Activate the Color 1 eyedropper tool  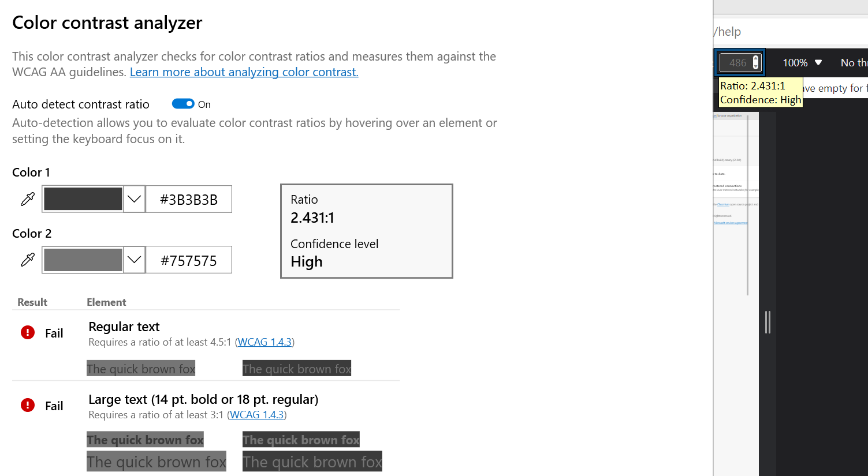pyautogui.click(x=27, y=198)
